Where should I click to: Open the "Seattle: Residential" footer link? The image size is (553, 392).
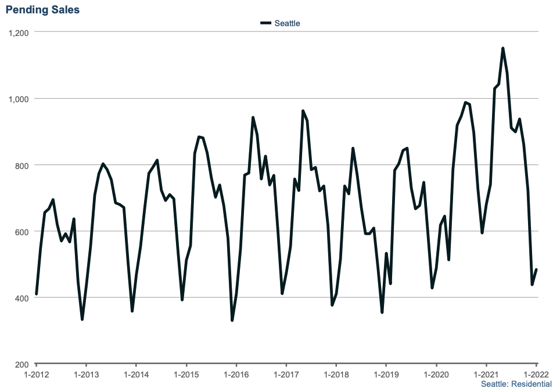pos(516,384)
